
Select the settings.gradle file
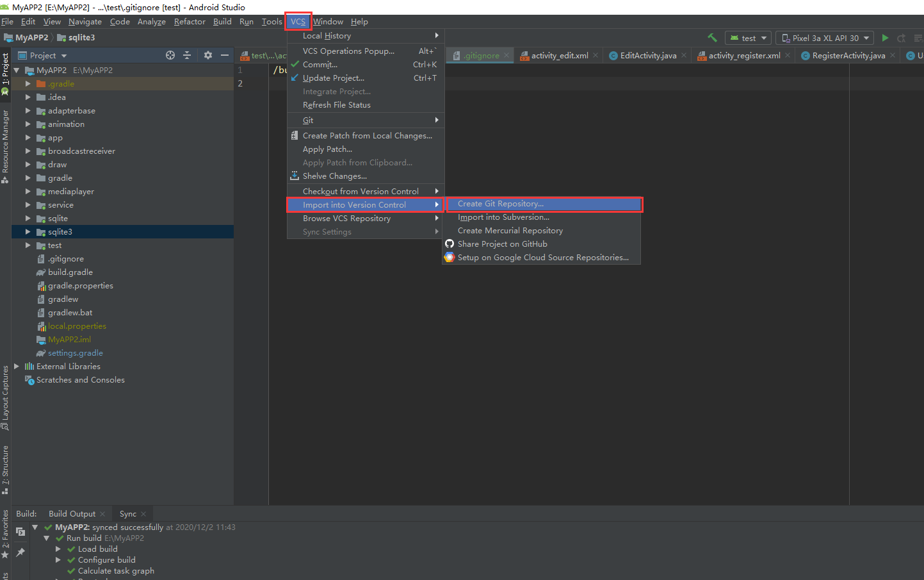tap(75, 352)
